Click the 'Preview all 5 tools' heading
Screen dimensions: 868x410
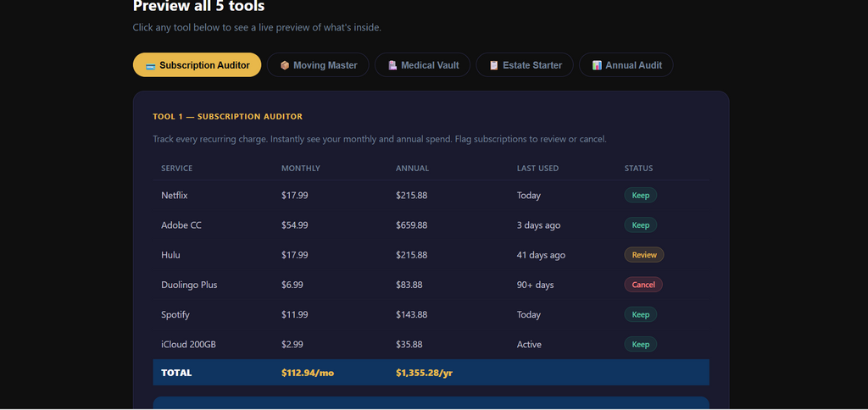click(198, 6)
